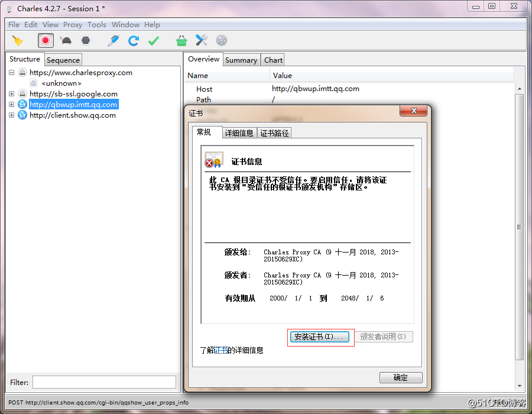Open the Tools menu
The image size is (532, 414).
[97, 25]
